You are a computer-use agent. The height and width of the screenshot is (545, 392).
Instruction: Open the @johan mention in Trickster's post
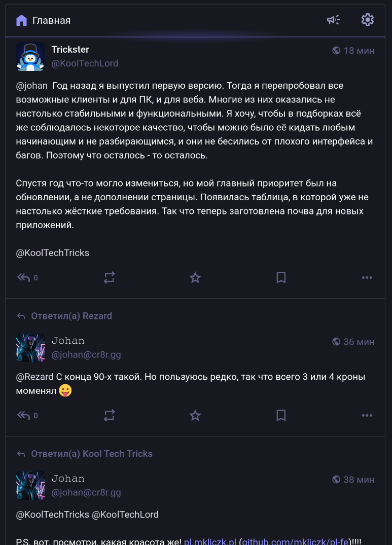click(32, 86)
